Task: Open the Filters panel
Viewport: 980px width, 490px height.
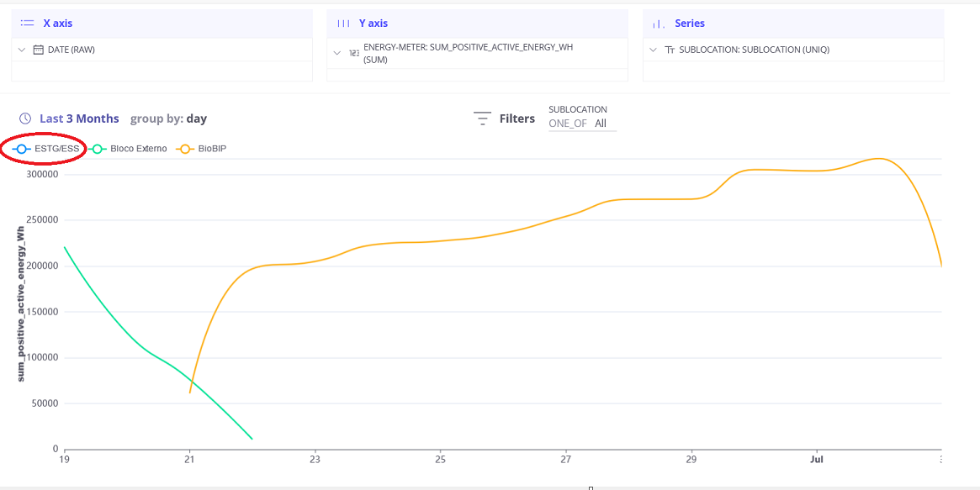Action: tap(518, 118)
